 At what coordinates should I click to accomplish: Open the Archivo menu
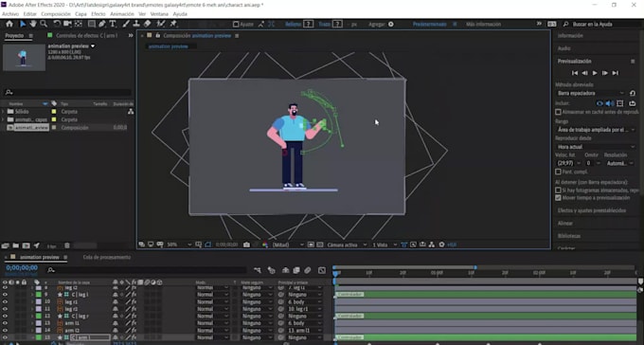click(10, 14)
